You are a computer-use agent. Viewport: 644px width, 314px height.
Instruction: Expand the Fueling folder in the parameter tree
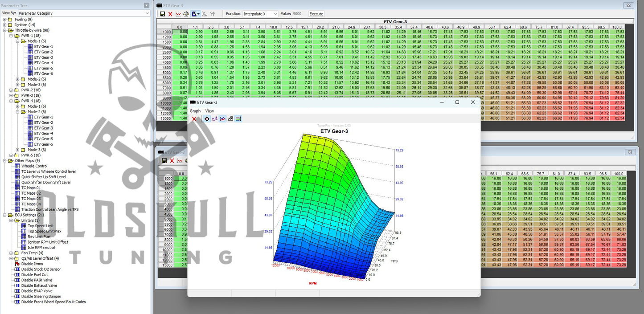pos(4,20)
